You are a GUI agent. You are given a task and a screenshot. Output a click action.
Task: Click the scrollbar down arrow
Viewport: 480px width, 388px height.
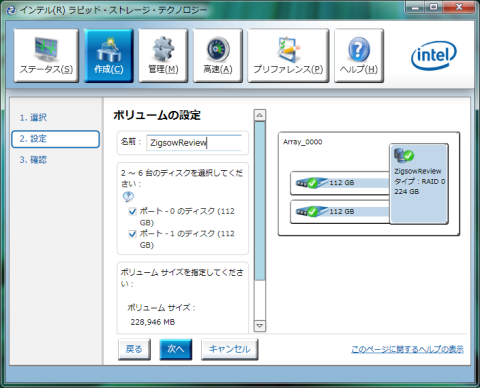(x=260, y=326)
